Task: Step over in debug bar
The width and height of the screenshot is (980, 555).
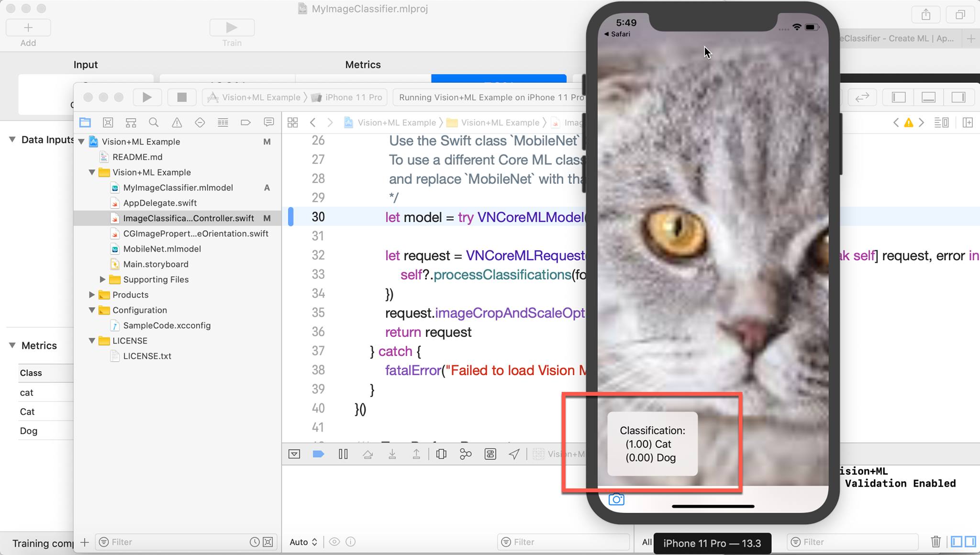Action: pyautogui.click(x=367, y=454)
